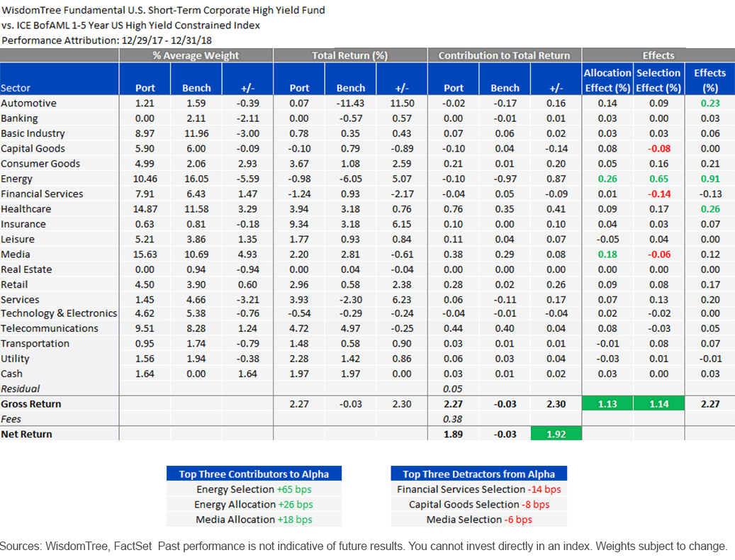Viewport: 735px width, 560px height.
Task: Click the ICE BofAML index subtitle
Action: point(130,26)
